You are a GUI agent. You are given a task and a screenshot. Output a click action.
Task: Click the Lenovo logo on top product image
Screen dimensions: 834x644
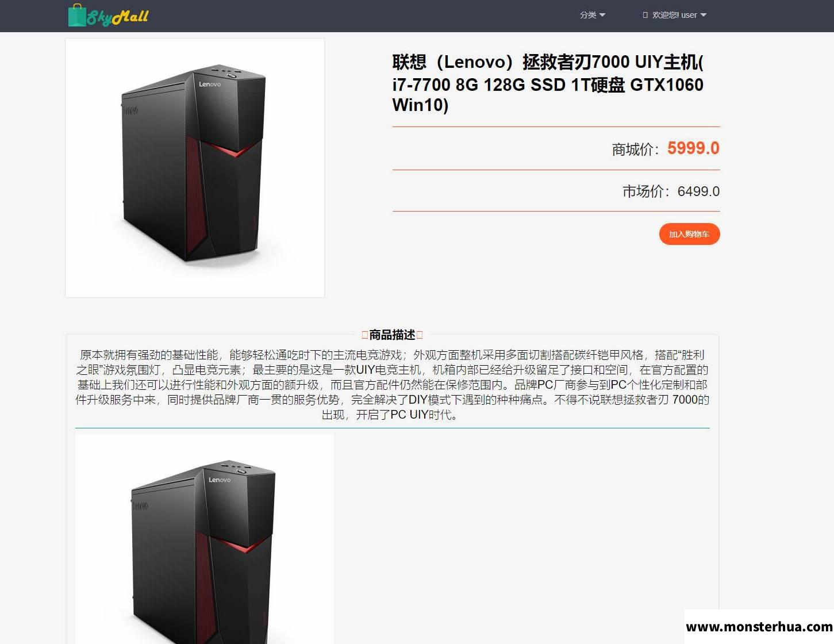[x=210, y=85]
